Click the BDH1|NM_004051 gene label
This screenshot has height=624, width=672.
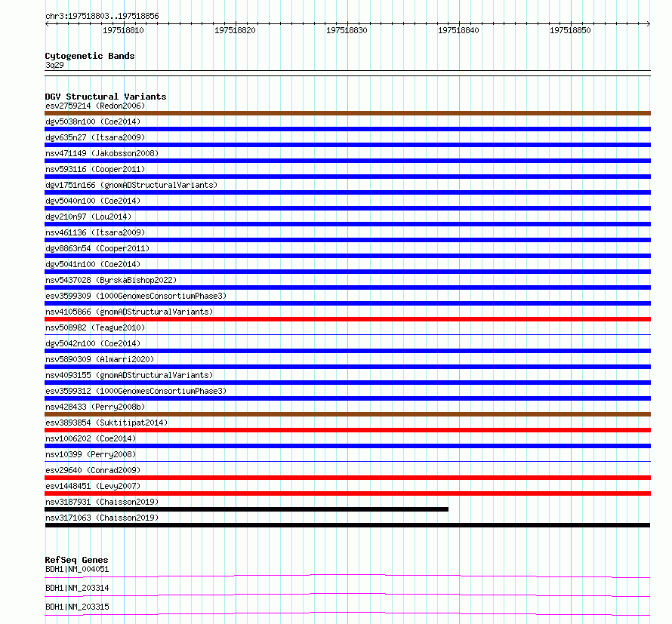coord(77,569)
